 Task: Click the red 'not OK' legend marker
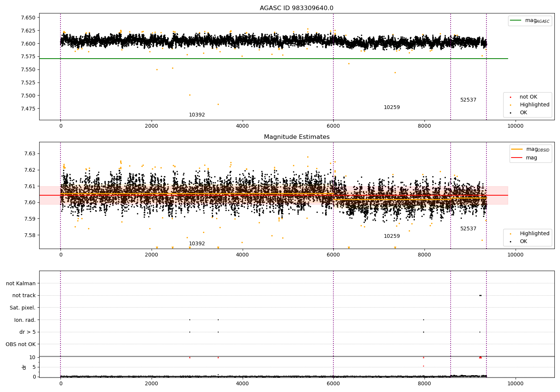click(x=510, y=97)
